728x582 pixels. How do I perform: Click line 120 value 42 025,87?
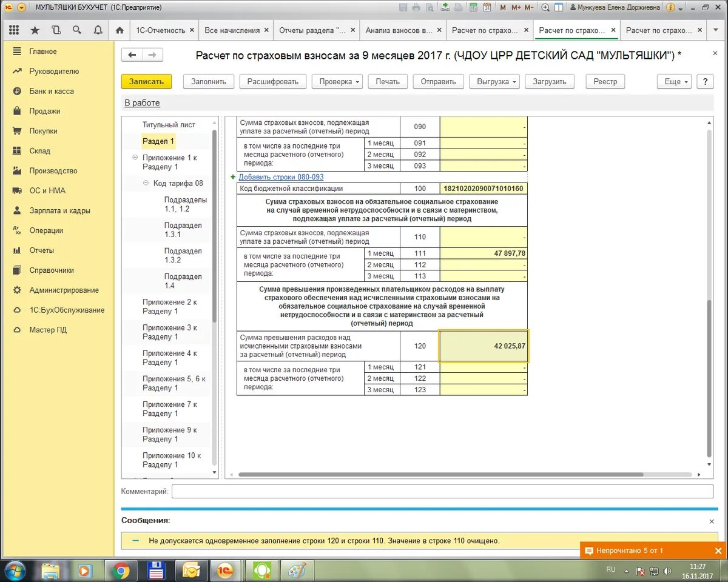484,346
